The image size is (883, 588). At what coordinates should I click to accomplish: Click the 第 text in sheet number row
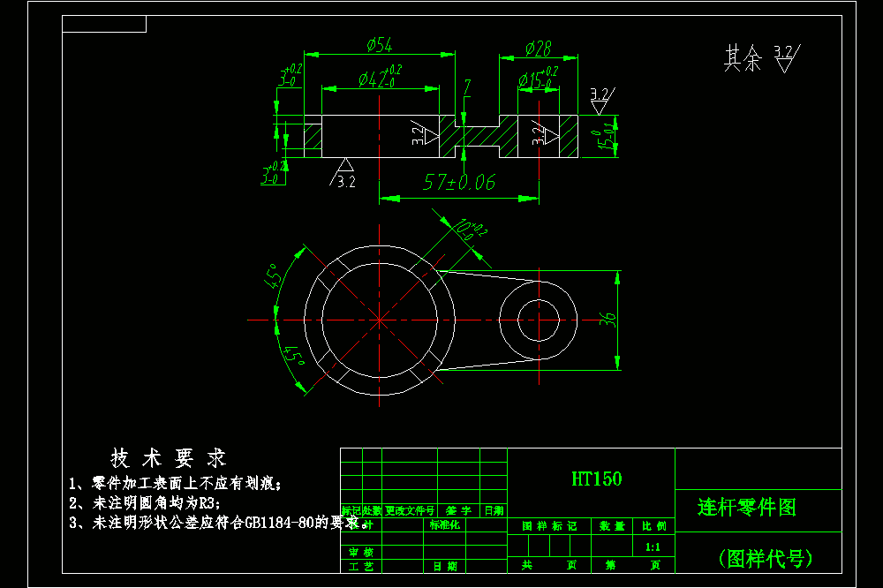tap(610, 565)
